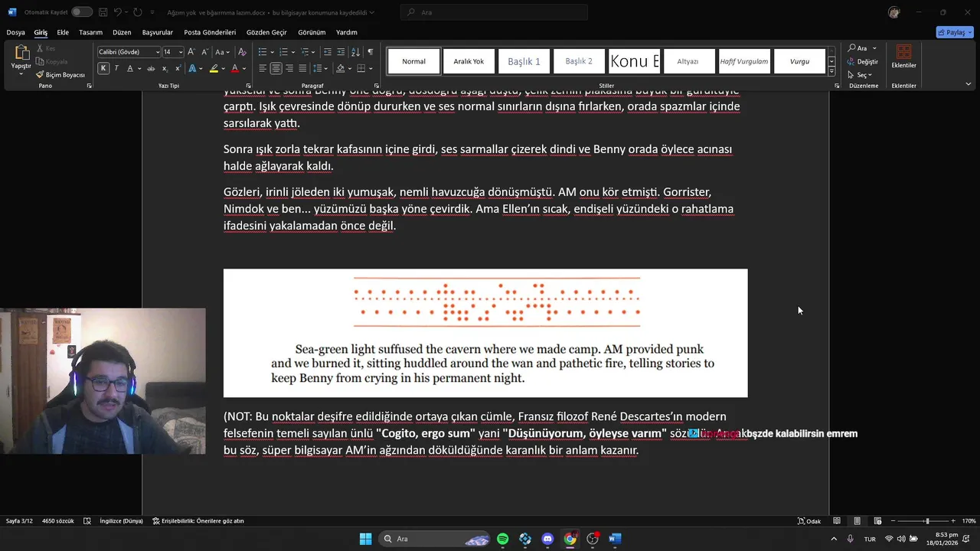The height and width of the screenshot is (551, 980).
Task: Open bullet list dropdown arrow
Action: 271,52
